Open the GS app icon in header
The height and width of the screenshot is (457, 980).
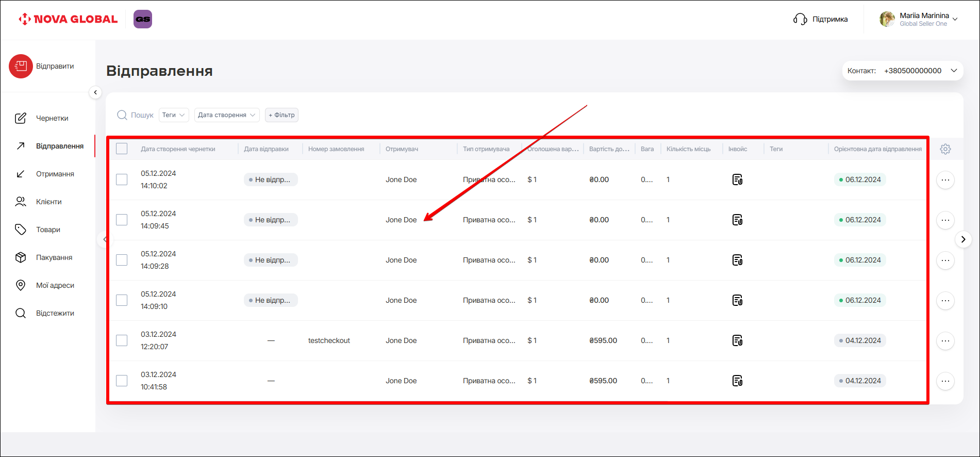pyautogui.click(x=143, y=19)
